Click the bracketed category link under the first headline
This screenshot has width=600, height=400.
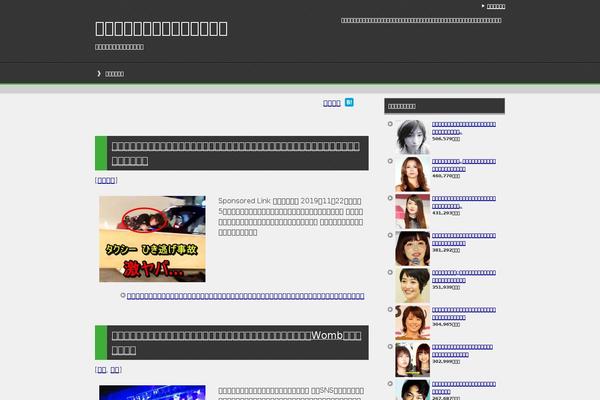click(106, 180)
